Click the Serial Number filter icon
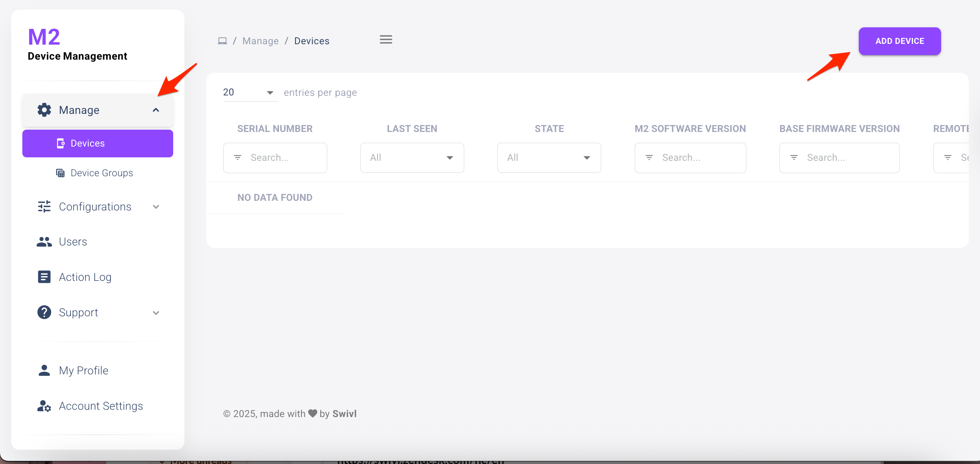The height and width of the screenshot is (464, 980). [238, 158]
